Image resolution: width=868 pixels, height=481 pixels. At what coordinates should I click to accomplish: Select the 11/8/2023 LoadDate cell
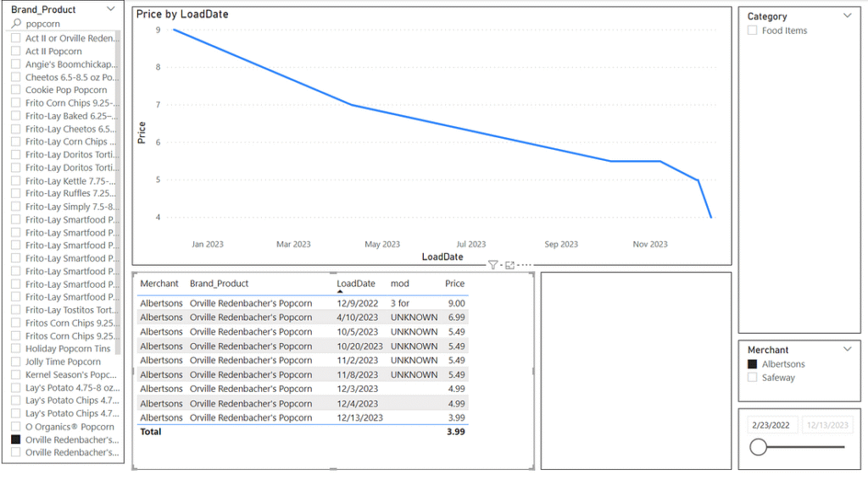click(x=358, y=374)
